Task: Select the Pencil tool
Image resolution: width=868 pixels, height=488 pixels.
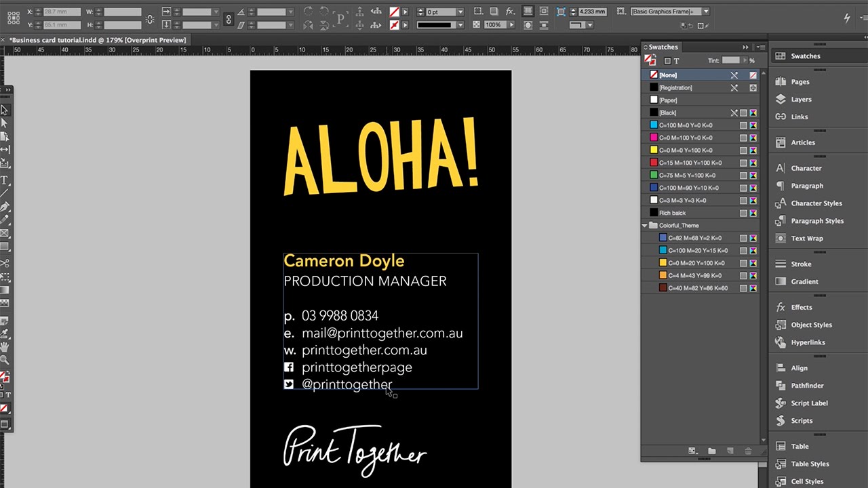Action: (x=4, y=220)
